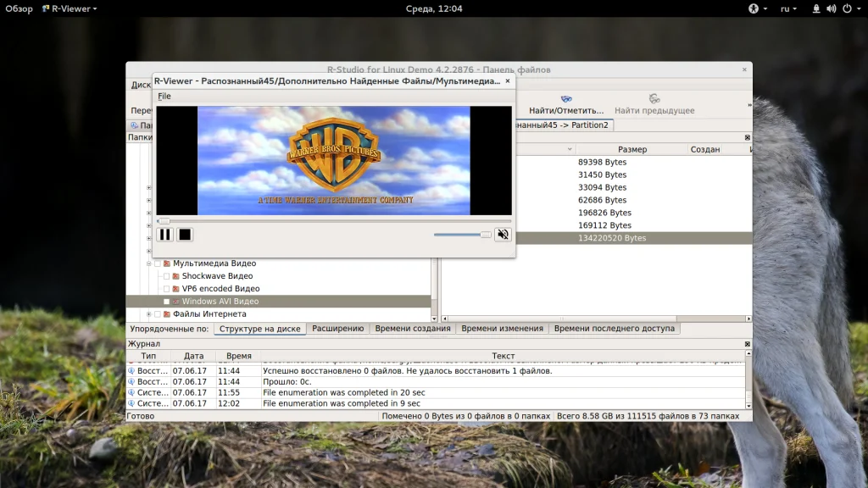Open the File menu in R-Viewer
This screenshot has height=488, width=868.
coord(164,97)
